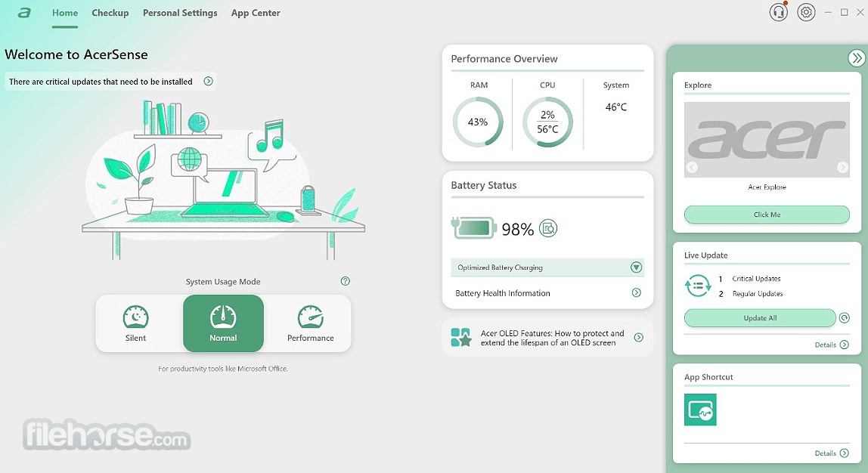Click the Critical Updates entry
The height and width of the screenshot is (473, 868).
[756, 279]
